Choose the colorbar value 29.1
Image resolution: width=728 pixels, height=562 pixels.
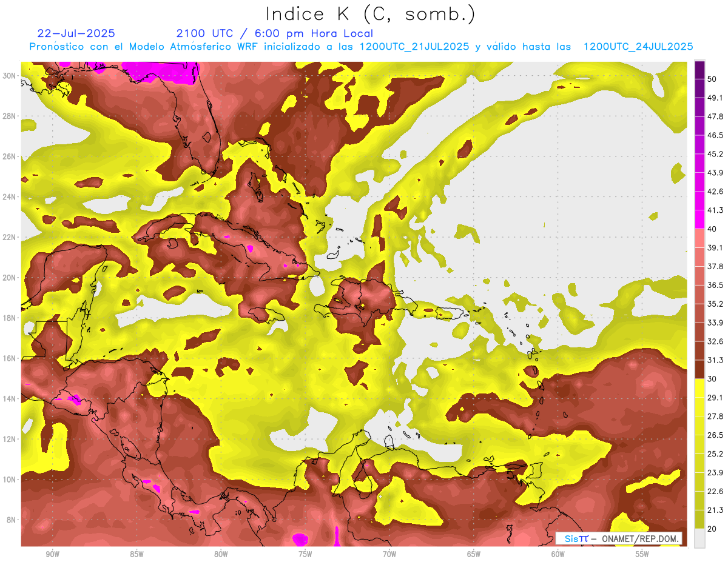(715, 397)
